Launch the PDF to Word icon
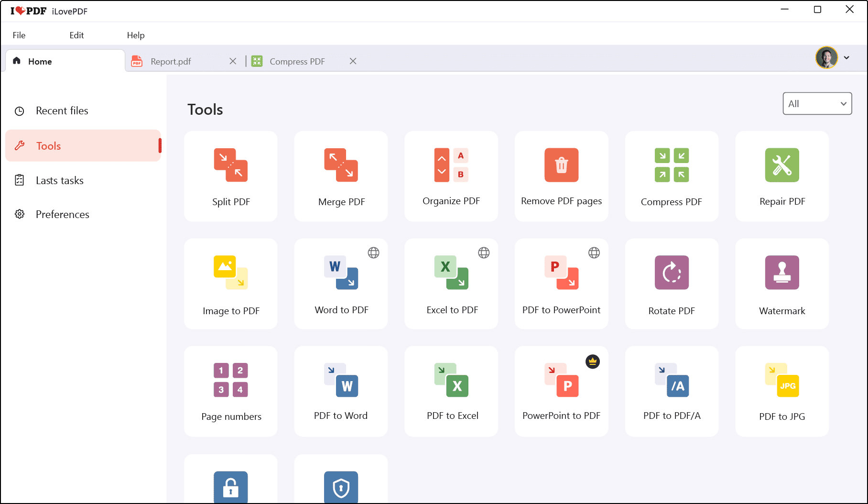This screenshot has width=868, height=504. pyautogui.click(x=341, y=380)
